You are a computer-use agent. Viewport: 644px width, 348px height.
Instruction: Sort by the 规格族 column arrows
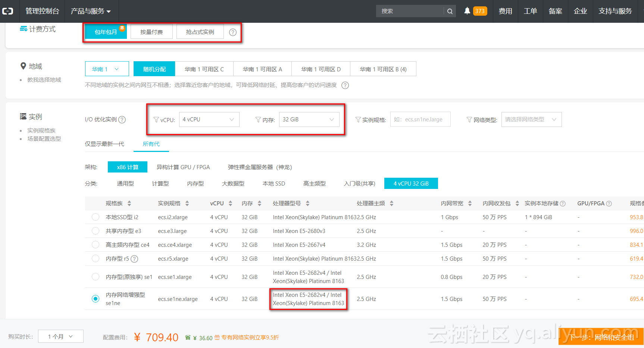coord(129,203)
